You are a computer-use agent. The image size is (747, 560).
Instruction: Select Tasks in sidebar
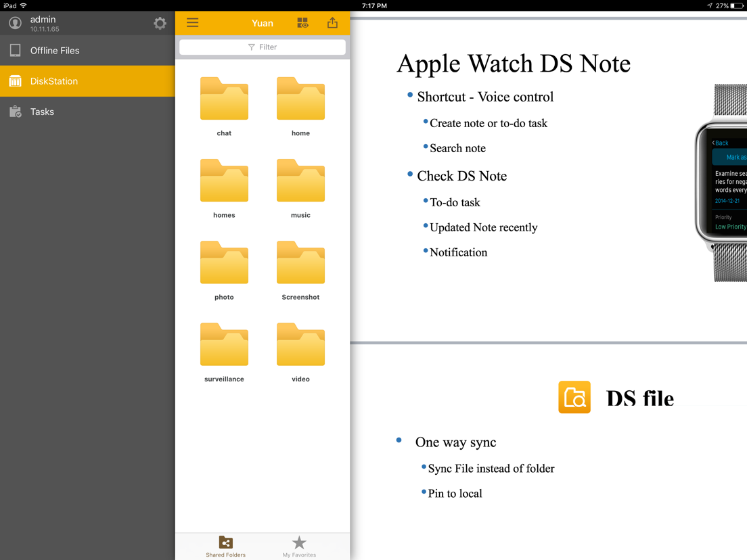[88, 112]
